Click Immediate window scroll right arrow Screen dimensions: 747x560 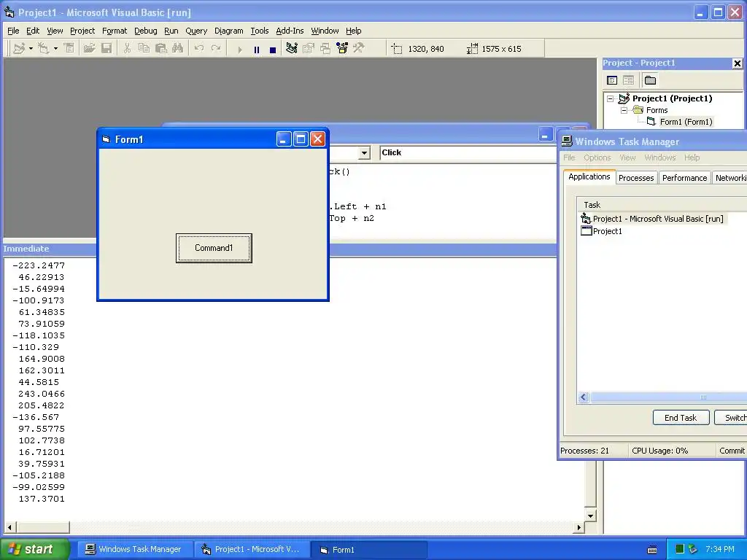[x=578, y=527]
